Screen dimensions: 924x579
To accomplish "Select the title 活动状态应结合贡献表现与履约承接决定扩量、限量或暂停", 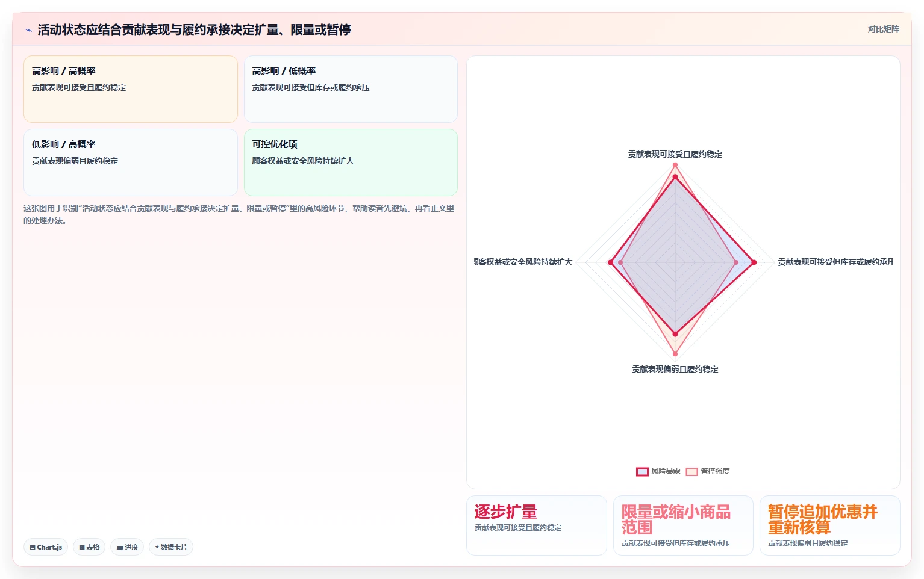I will pyautogui.click(x=194, y=29).
